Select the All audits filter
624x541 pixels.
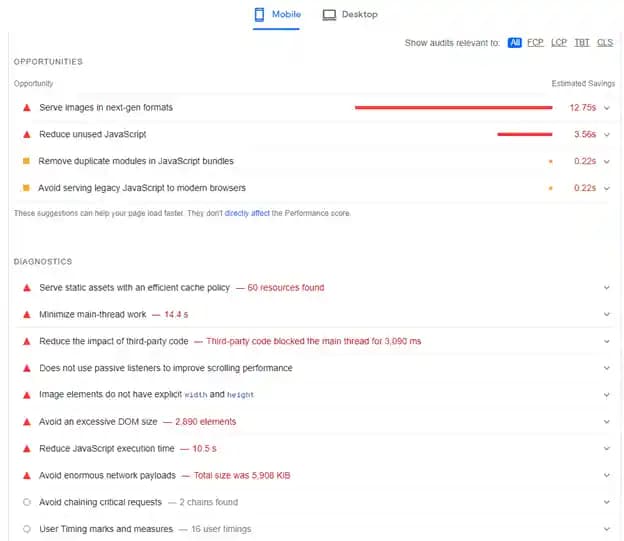(514, 43)
